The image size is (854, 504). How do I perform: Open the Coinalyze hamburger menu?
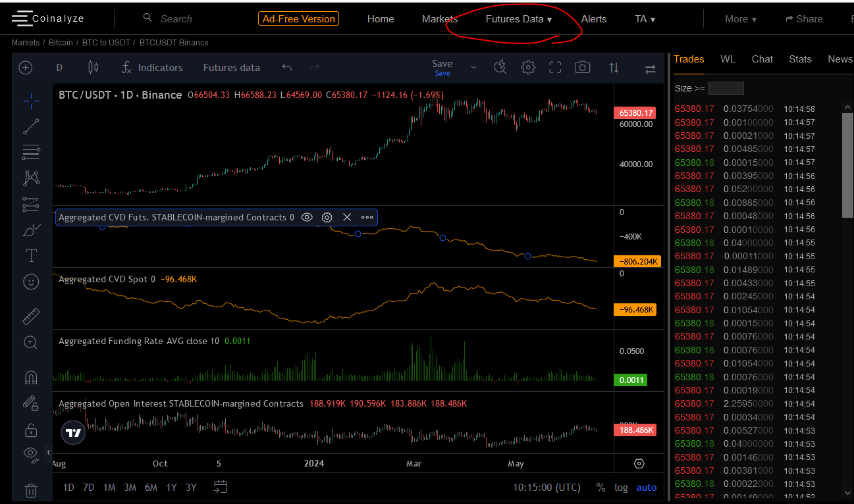(x=22, y=18)
